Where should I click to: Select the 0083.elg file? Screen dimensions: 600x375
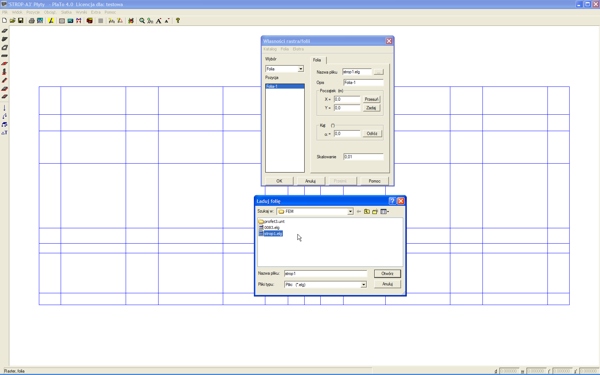[x=269, y=228]
